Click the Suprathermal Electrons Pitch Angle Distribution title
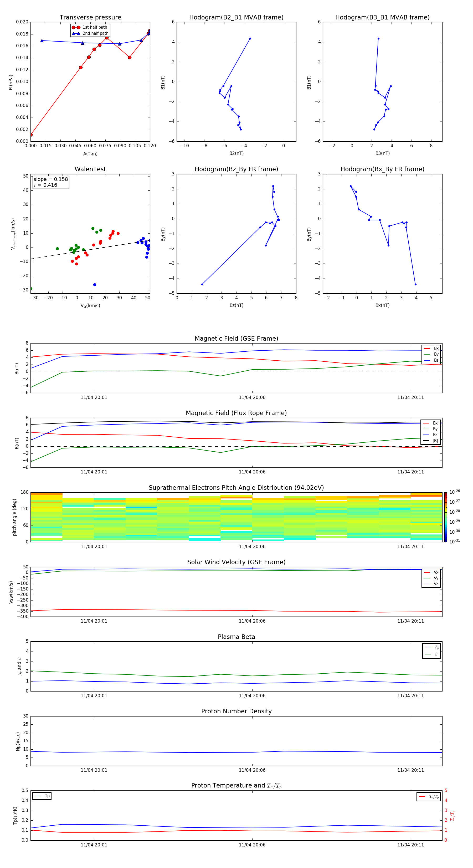 pos(236,488)
